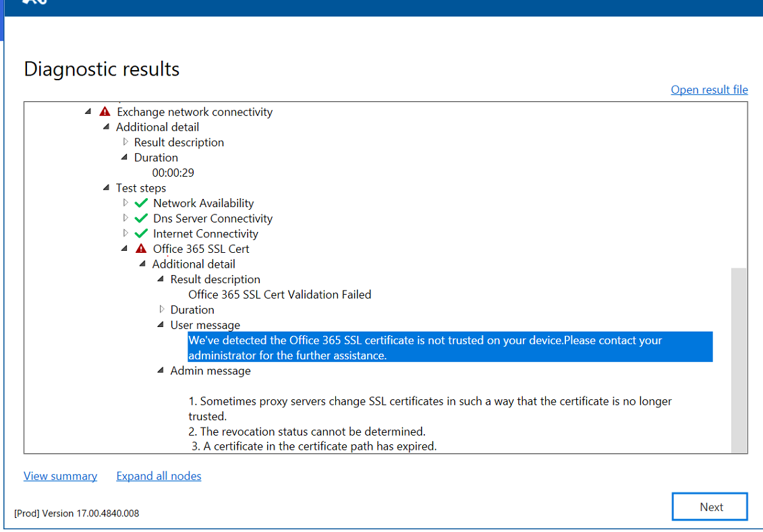This screenshot has width=763, height=532.
Task: Collapse Additional detail under Office 365 SSL Cert
Action: click(142, 264)
